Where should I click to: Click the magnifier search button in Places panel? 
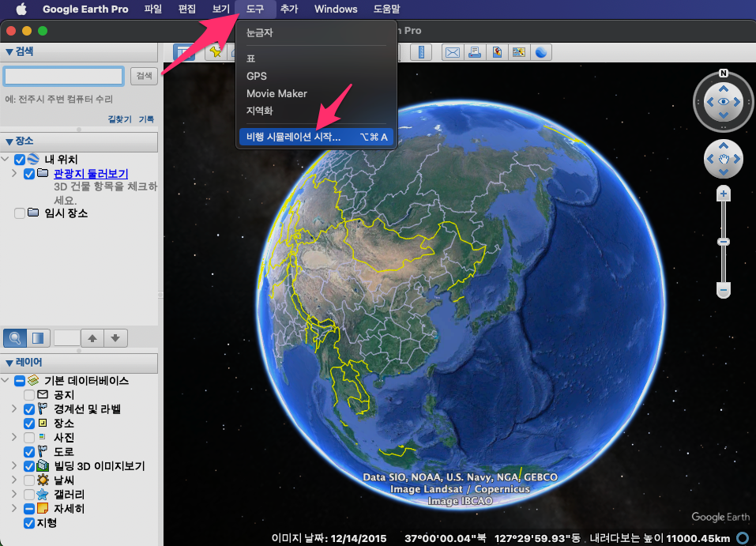click(15, 338)
